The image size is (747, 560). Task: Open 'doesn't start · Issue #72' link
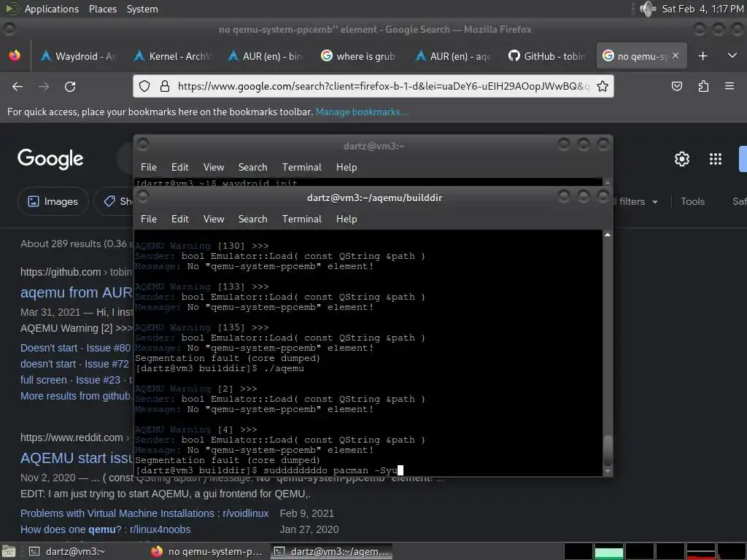click(74, 364)
